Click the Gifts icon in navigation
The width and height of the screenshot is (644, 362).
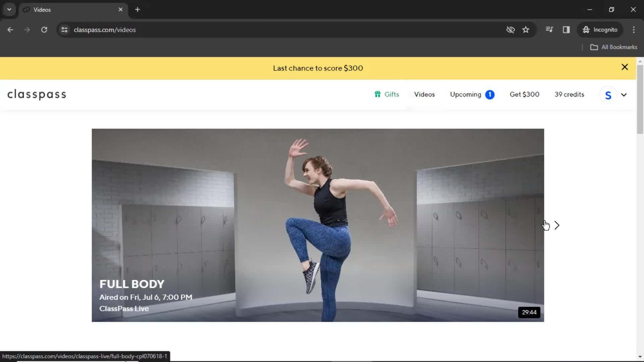click(378, 94)
